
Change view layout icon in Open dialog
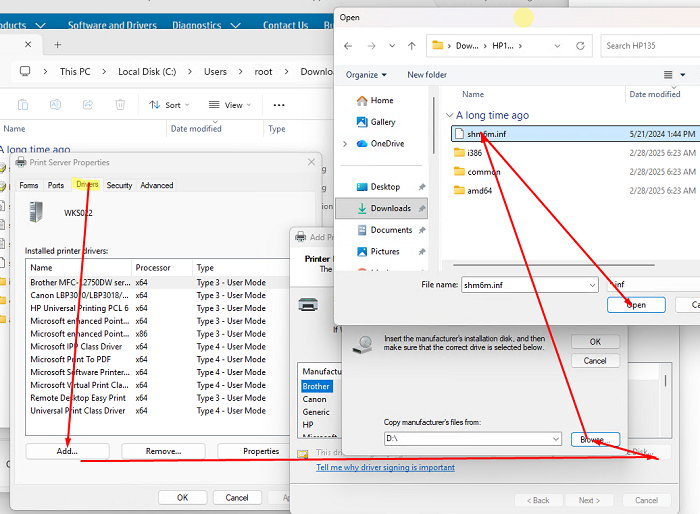tap(668, 75)
